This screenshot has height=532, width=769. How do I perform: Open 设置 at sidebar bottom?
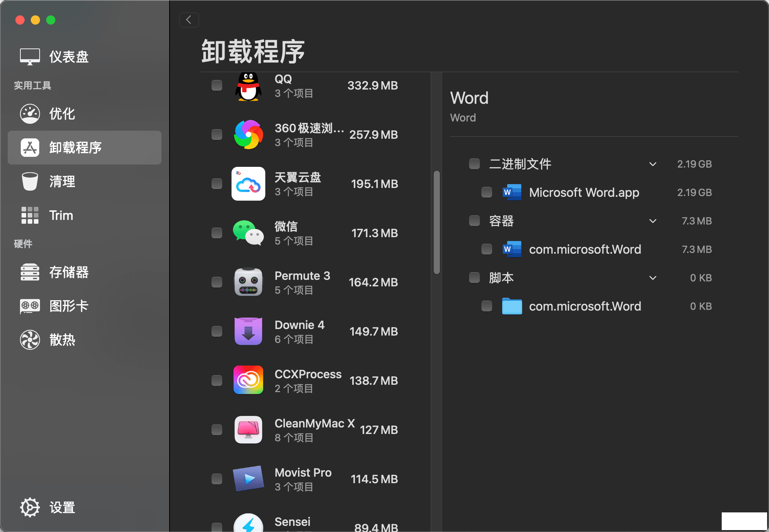[85, 507]
